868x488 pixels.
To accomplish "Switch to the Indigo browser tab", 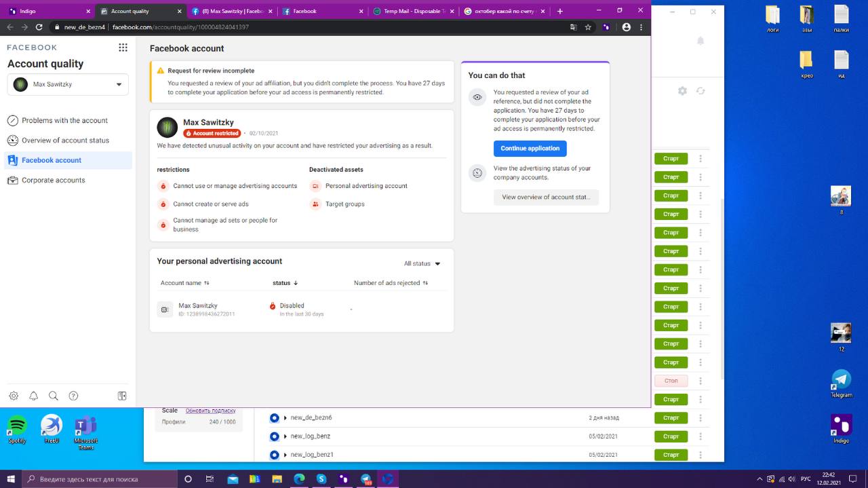I will (x=47, y=11).
